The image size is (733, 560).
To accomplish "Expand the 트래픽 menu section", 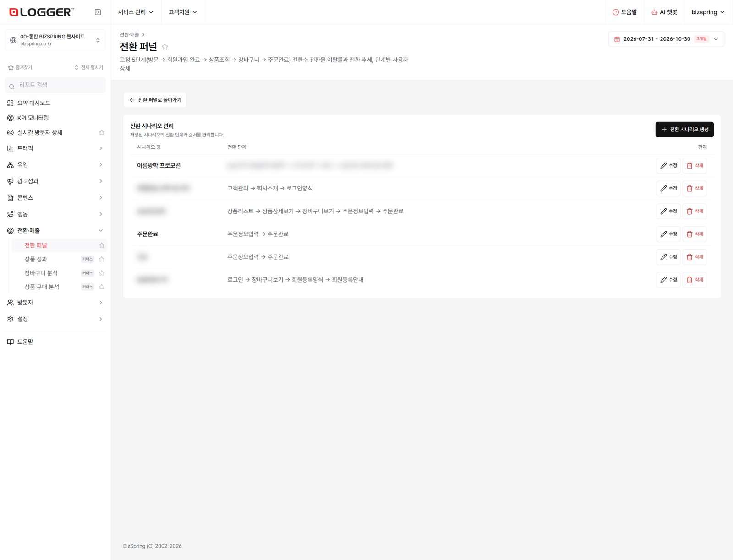I will 55,148.
